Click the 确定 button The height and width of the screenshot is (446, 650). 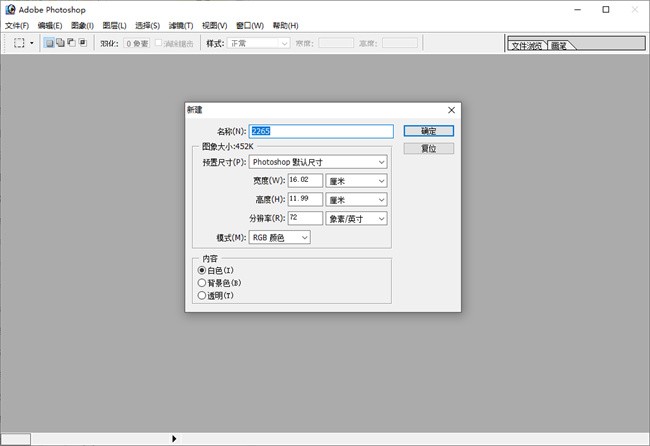tap(429, 131)
